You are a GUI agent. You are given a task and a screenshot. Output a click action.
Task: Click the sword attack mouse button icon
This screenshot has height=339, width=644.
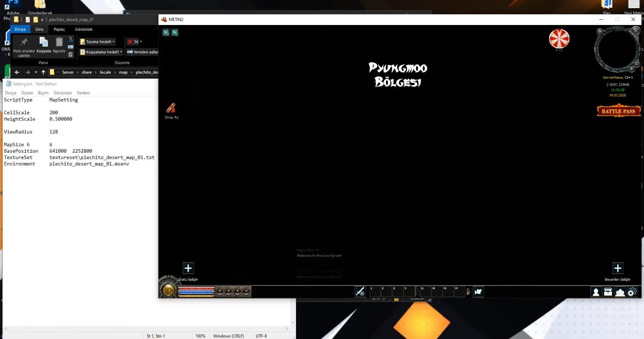(360, 292)
